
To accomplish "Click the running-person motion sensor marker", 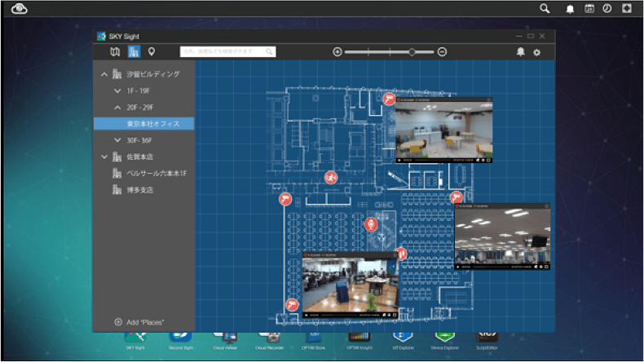I will (x=331, y=178).
